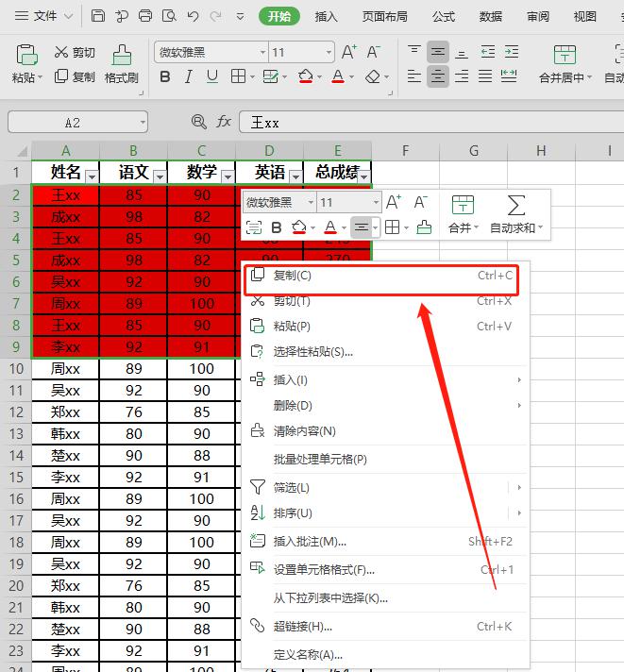The image size is (624, 672).
Task: Toggle bottom vertical alignment in ribbon
Action: [461, 52]
